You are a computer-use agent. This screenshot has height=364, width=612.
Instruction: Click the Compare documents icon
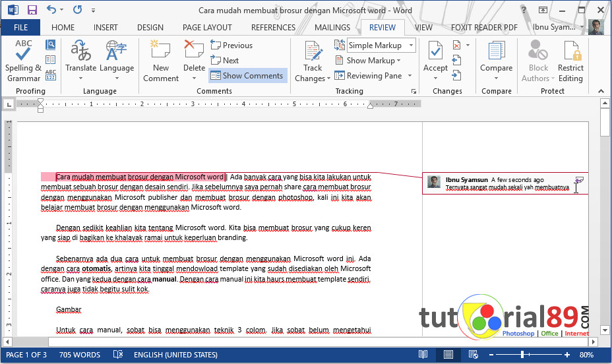(496, 50)
